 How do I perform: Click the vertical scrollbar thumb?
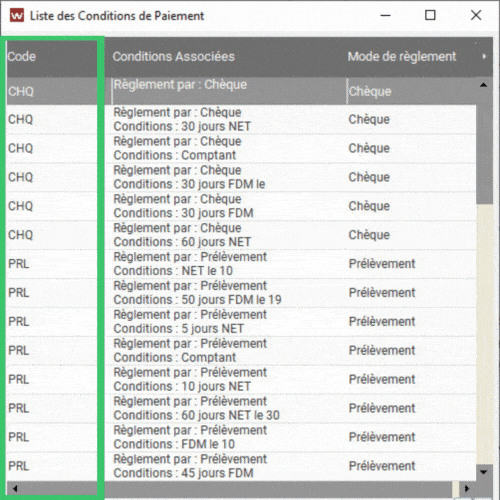(485, 149)
